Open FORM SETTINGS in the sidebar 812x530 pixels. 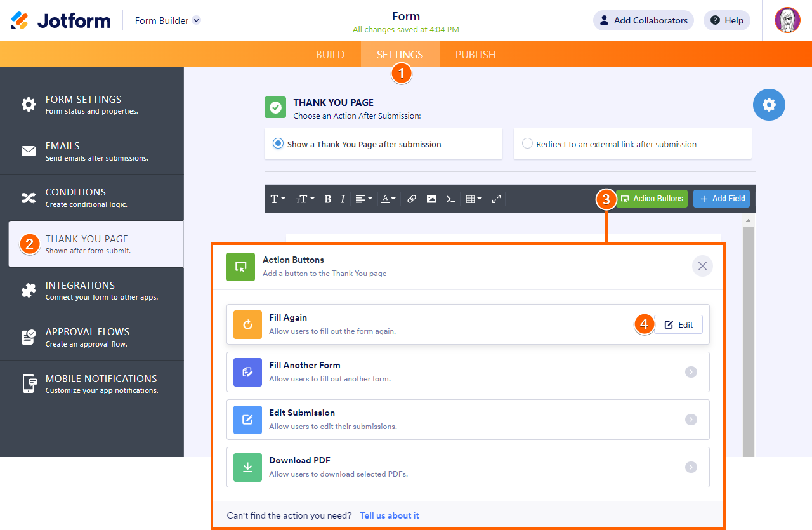pyautogui.click(x=92, y=105)
